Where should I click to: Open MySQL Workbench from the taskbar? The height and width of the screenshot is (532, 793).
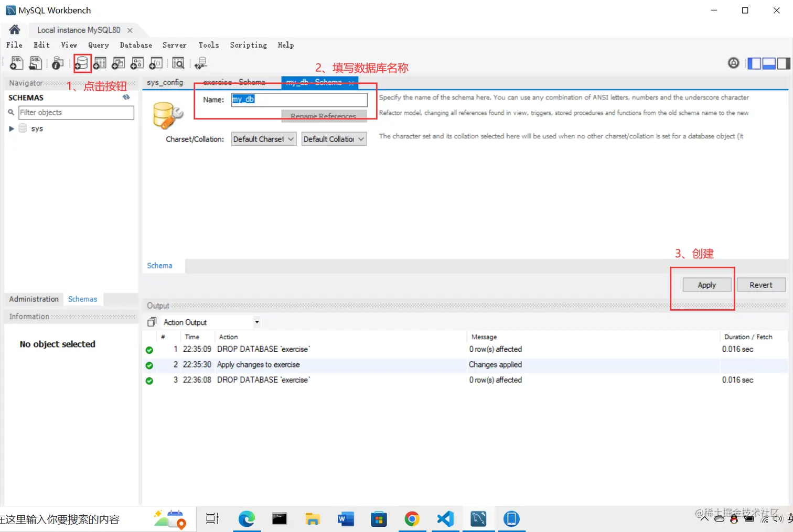click(x=478, y=519)
